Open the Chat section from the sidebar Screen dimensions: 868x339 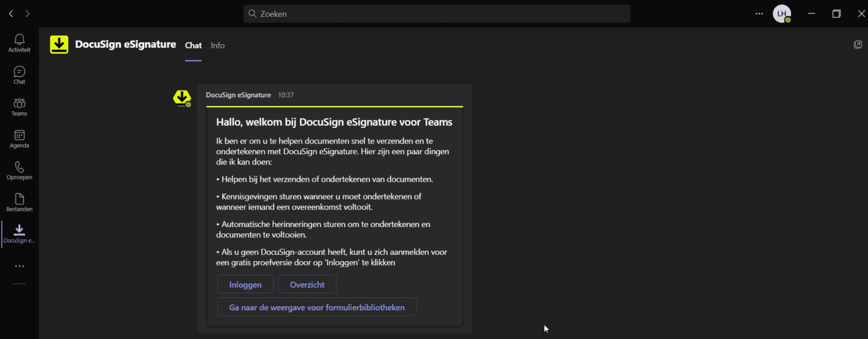pyautogui.click(x=19, y=74)
